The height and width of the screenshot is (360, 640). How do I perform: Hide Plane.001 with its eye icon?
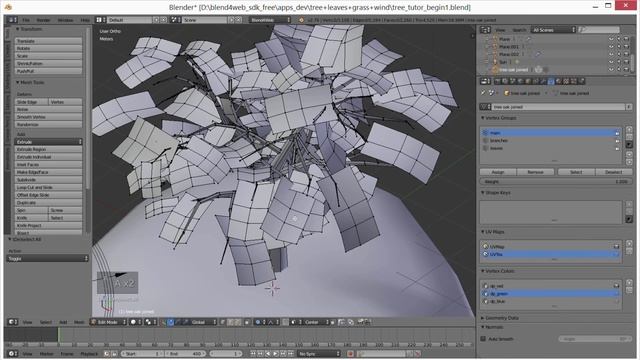coord(611,47)
